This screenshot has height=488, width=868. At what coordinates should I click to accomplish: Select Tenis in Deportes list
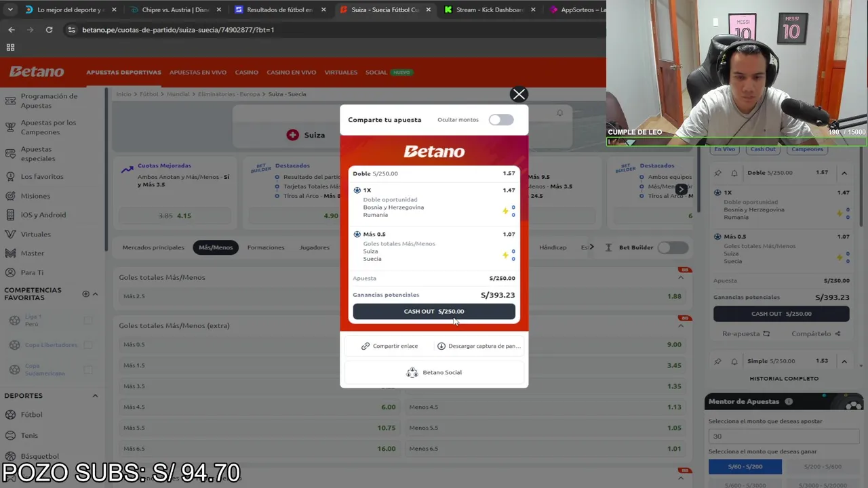[x=29, y=436]
